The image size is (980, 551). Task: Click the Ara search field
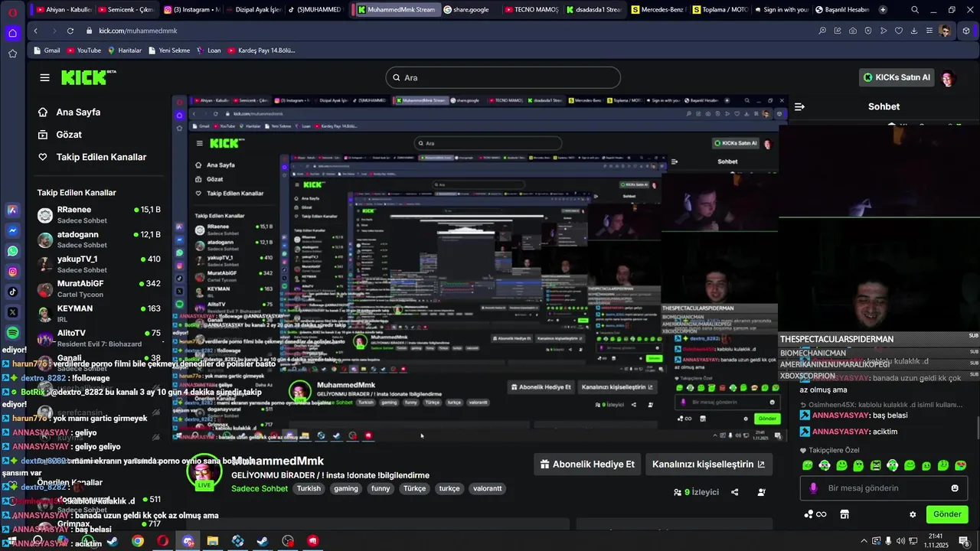[x=503, y=77]
